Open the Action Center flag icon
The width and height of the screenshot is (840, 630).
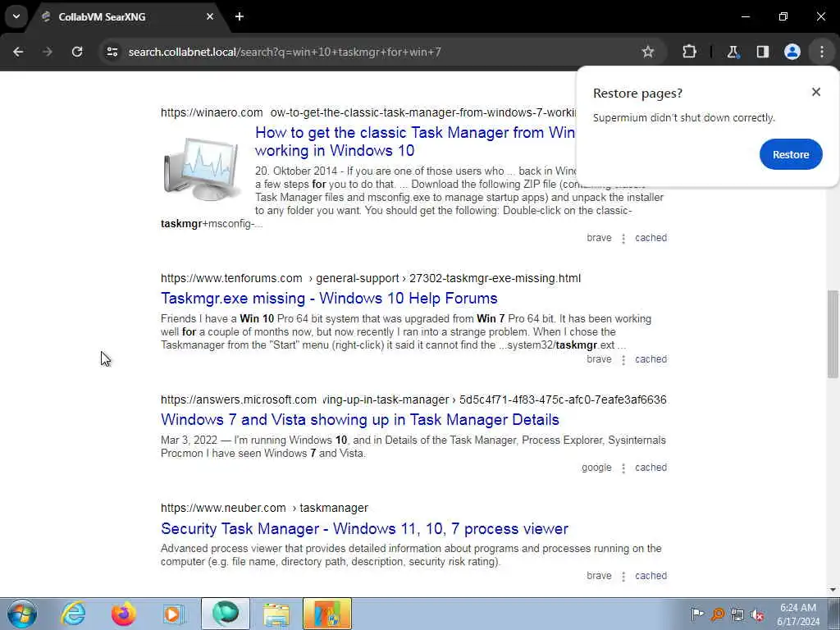(697, 614)
